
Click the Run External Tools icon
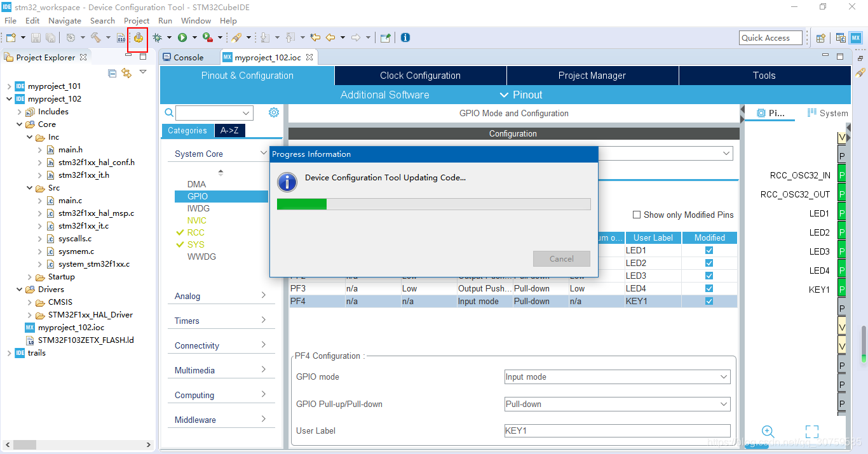tap(207, 38)
